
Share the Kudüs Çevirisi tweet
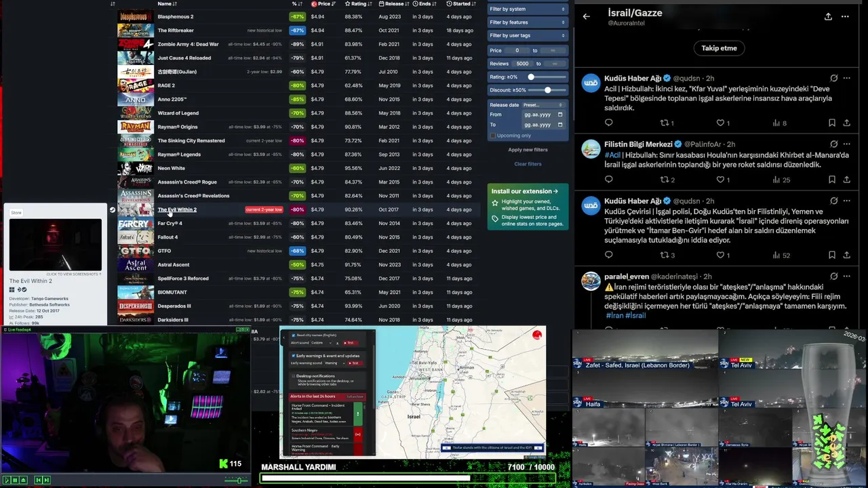(846, 255)
